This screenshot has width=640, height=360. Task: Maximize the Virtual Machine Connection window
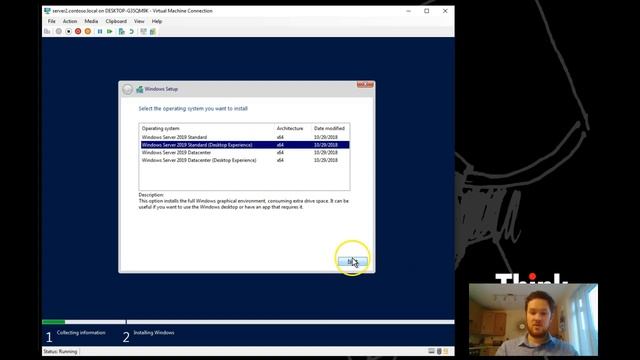point(427,11)
